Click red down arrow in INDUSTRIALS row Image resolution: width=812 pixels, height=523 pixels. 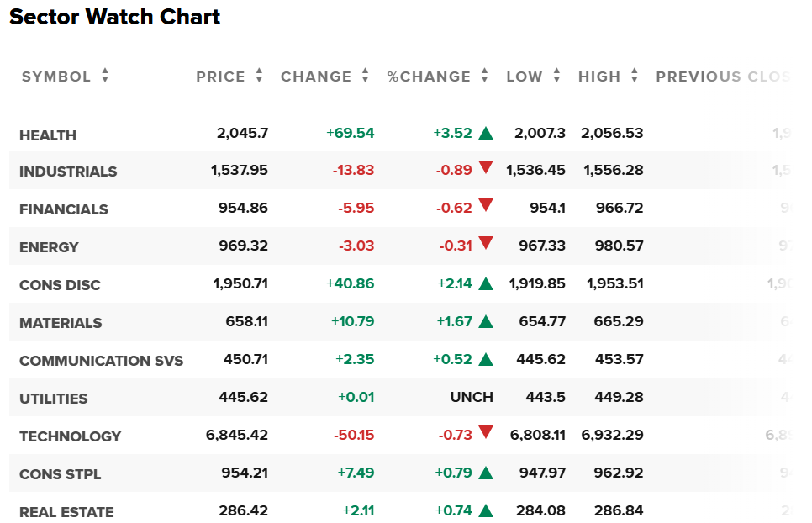(x=486, y=166)
